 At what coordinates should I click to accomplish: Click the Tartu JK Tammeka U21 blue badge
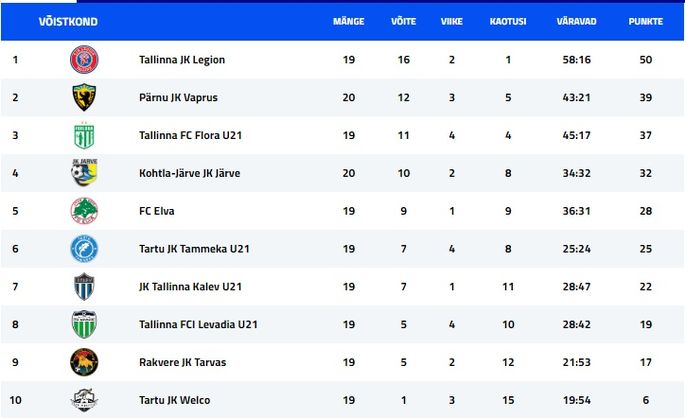tap(84, 249)
